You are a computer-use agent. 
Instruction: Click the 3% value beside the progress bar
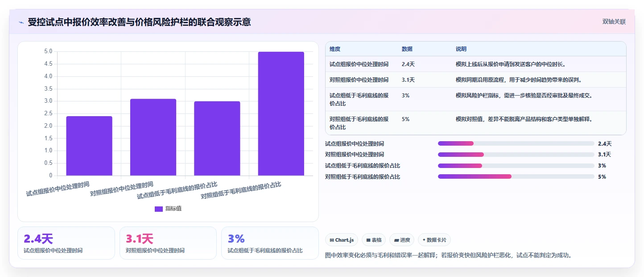602,166
